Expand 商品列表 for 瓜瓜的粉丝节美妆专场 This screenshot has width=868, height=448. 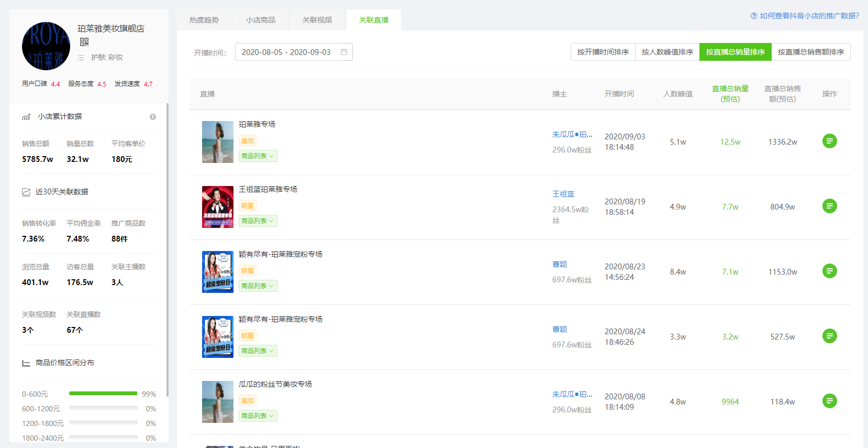pyautogui.click(x=258, y=416)
